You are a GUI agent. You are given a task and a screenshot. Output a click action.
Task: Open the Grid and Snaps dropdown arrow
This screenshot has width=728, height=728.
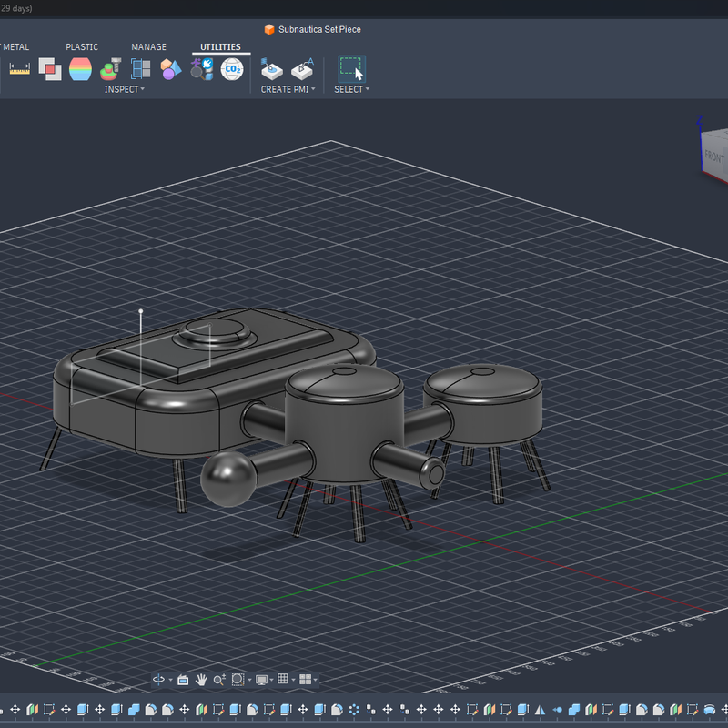pyautogui.click(x=293, y=680)
